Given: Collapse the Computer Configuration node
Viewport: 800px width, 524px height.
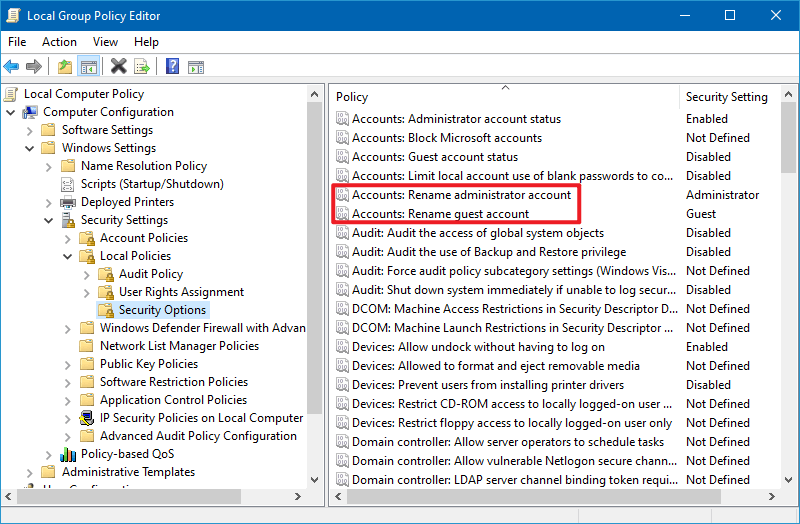Looking at the screenshot, I should [x=11, y=112].
